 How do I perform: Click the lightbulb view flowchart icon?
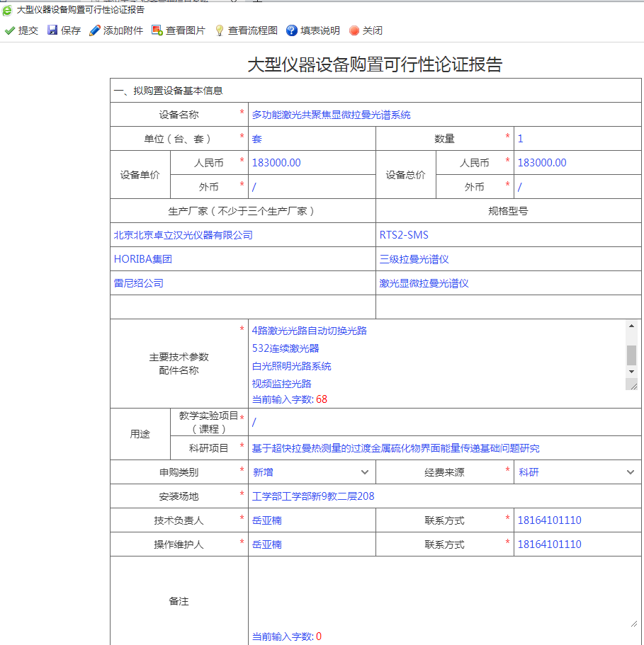coord(220,30)
